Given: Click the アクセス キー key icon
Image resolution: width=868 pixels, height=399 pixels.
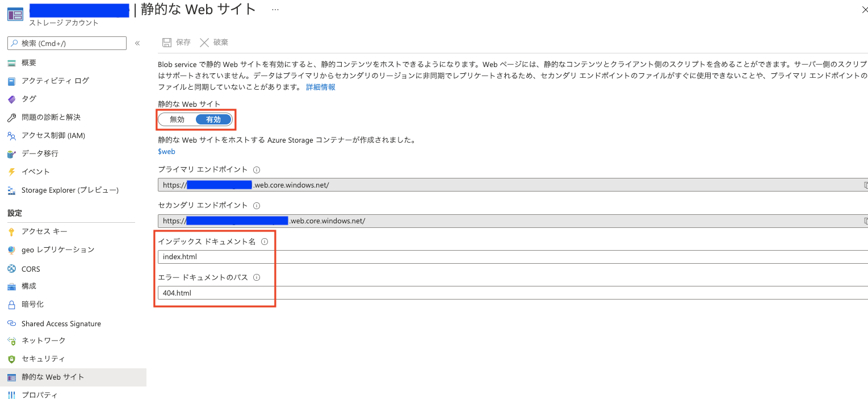Looking at the screenshot, I should (12, 232).
